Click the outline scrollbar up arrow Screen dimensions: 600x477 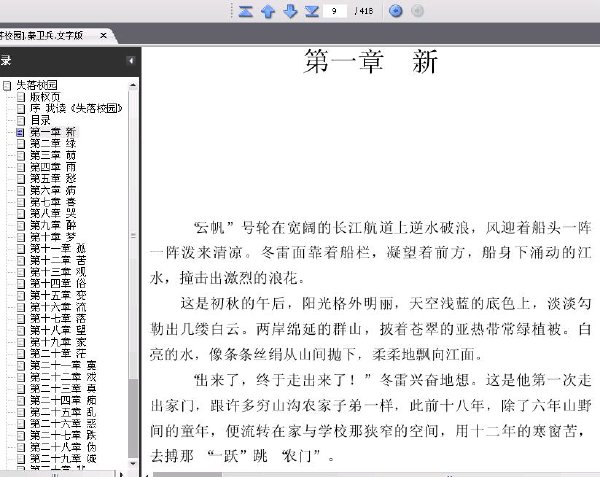(x=133, y=85)
